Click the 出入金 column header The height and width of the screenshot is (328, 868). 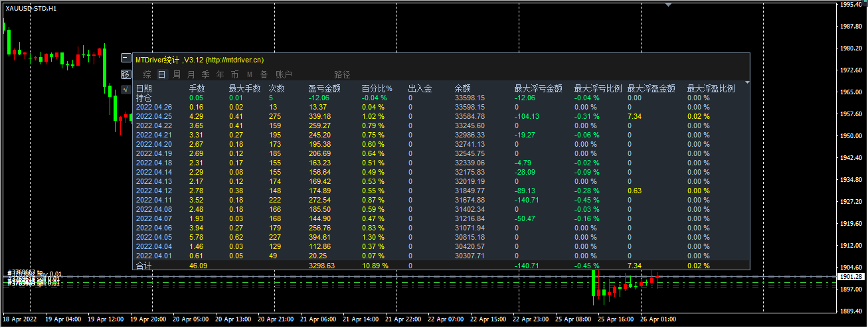click(x=420, y=88)
